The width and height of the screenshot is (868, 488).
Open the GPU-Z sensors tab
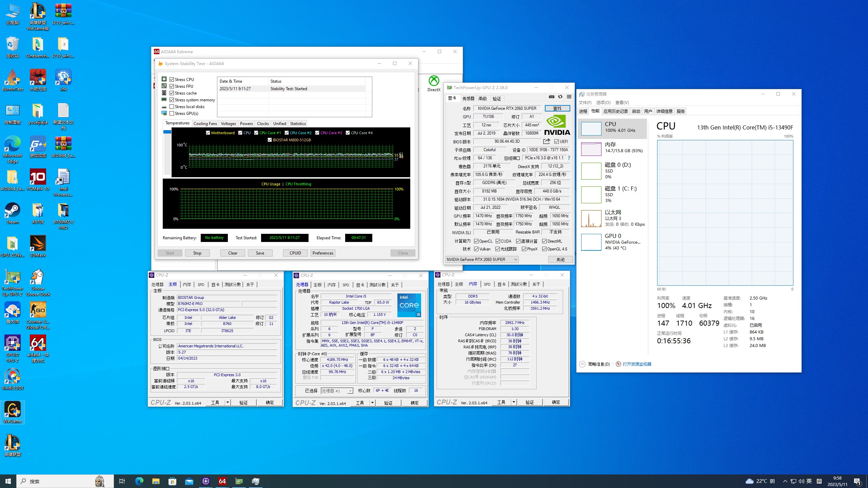(468, 99)
